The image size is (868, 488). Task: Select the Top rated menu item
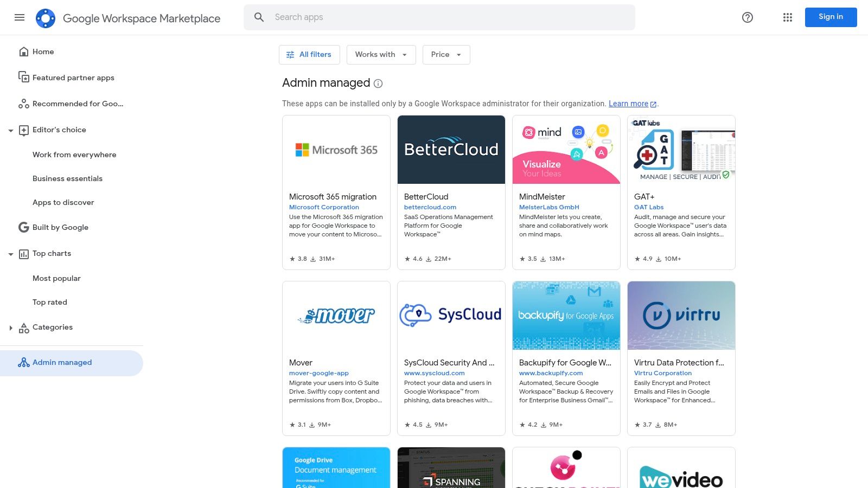pos(49,302)
